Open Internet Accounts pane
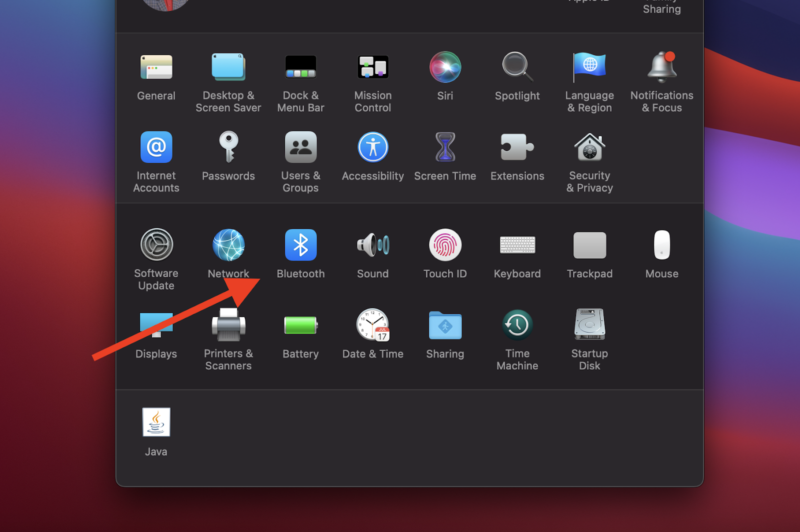 (156, 147)
